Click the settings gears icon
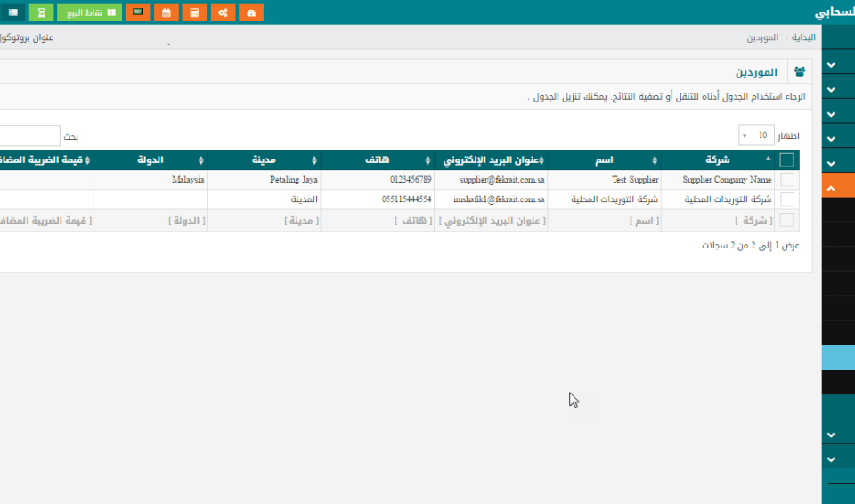This screenshot has width=855, height=504. click(x=224, y=12)
